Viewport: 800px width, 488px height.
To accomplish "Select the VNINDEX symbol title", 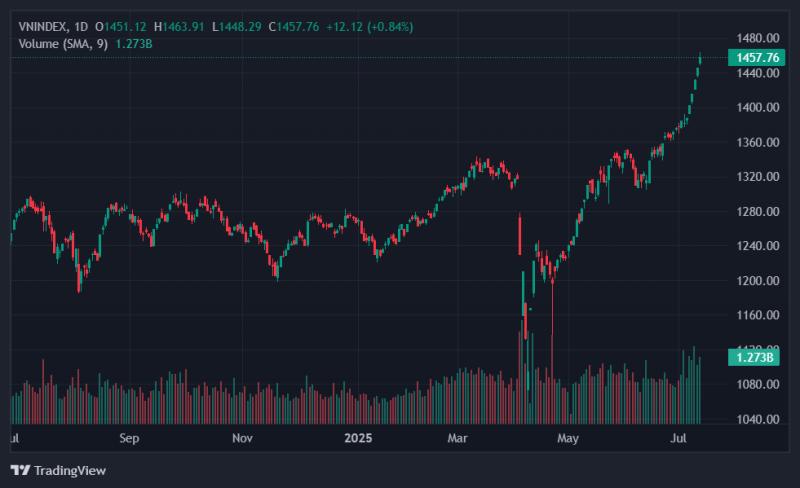I will coord(43,27).
